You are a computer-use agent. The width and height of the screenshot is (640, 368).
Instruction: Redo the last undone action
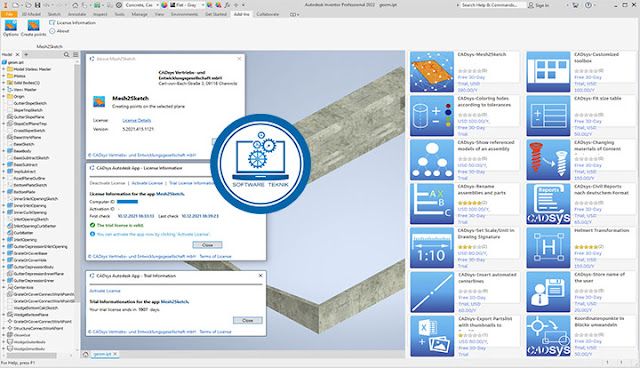[x=60, y=5]
